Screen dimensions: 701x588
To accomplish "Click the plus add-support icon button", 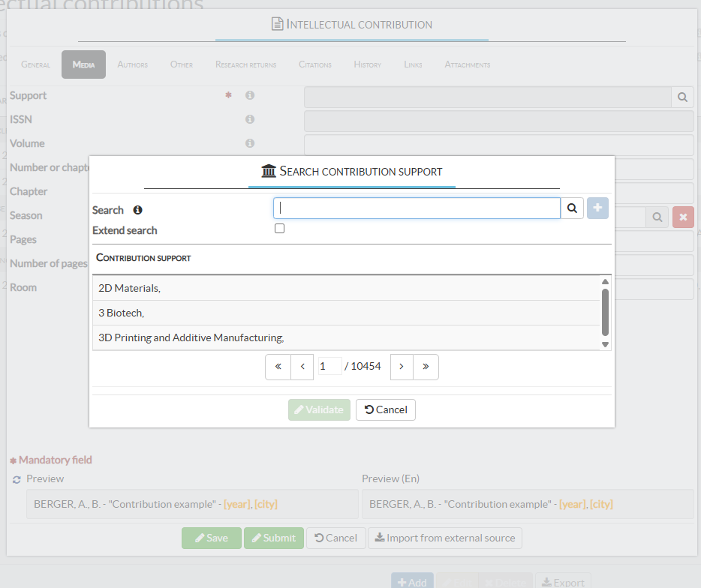I will [x=597, y=208].
